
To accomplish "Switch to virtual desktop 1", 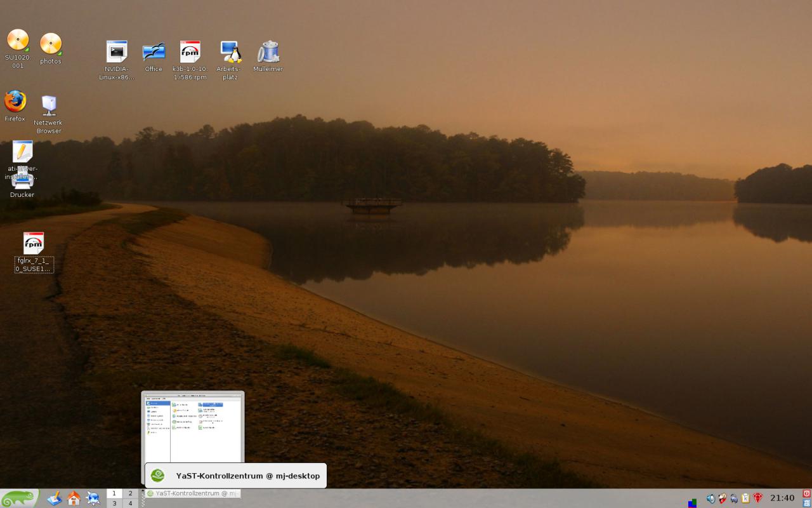I will 114,493.
